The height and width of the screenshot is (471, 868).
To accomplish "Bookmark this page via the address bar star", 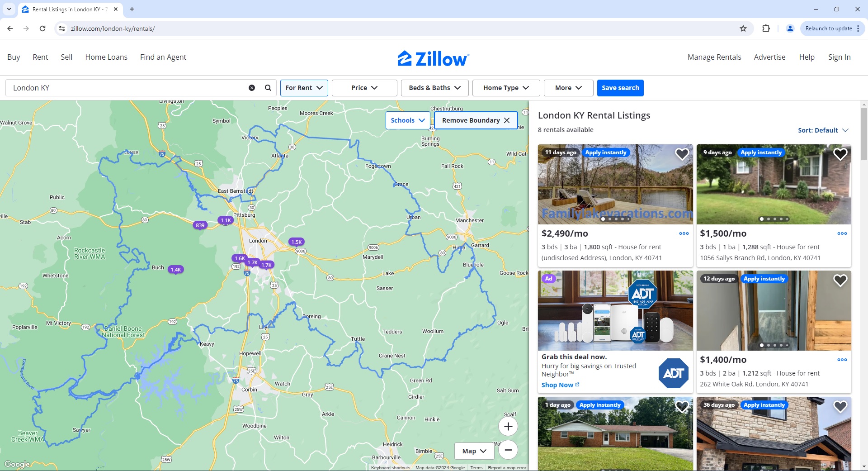I will 743,28.
